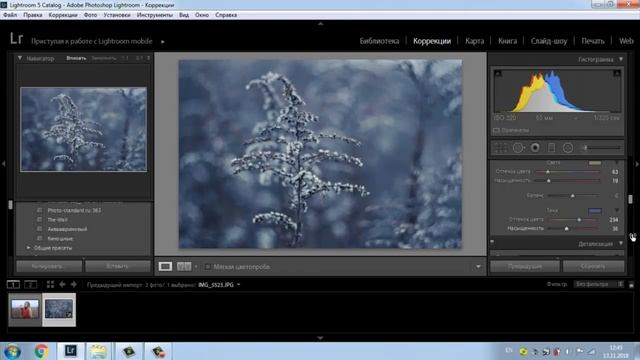640x360 pixels.
Task: Switch to the Слайд-шоу module
Action: pyautogui.click(x=549, y=41)
